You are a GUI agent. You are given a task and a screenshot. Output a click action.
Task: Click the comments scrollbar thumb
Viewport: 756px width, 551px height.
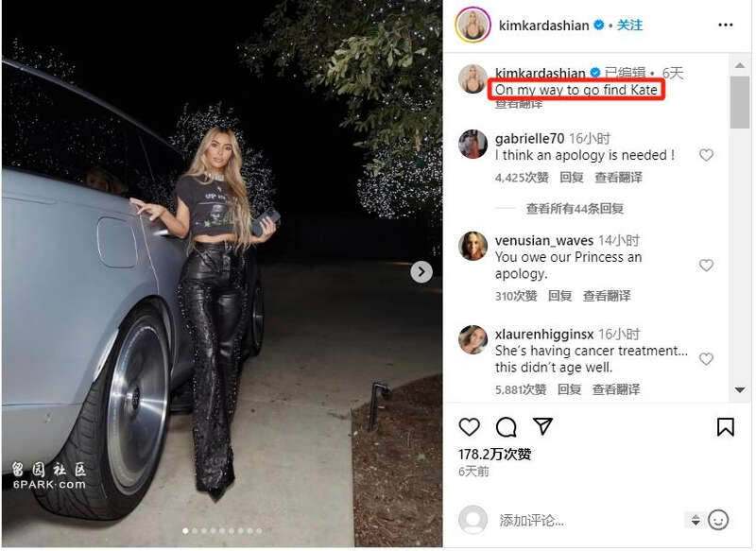[x=740, y=102]
